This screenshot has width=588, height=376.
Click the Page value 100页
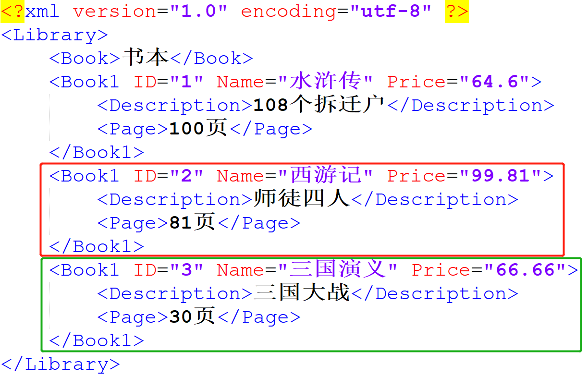tap(196, 128)
